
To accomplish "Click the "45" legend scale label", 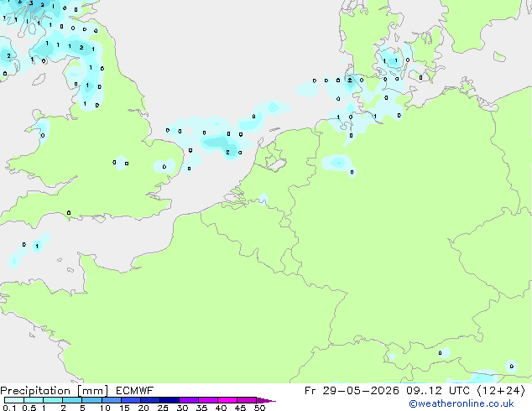I will (240, 408).
